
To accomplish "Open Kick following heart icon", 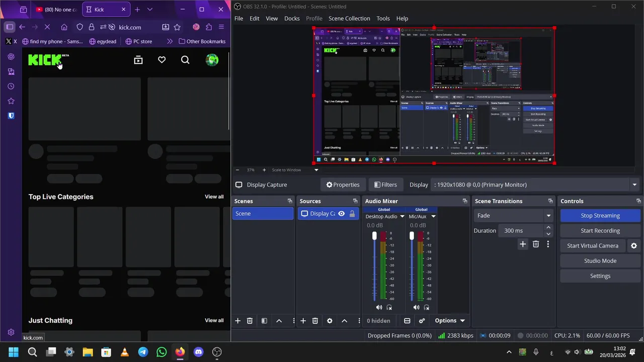I will (x=162, y=60).
